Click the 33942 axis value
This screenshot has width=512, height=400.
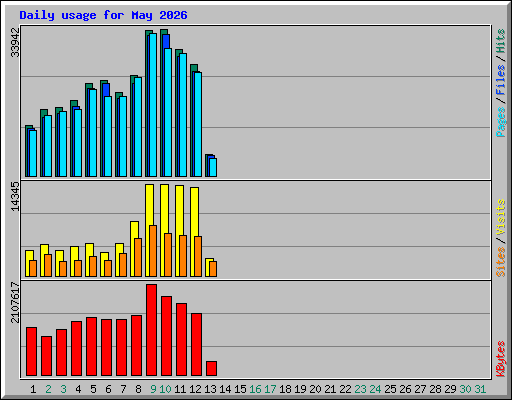click(x=15, y=42)
